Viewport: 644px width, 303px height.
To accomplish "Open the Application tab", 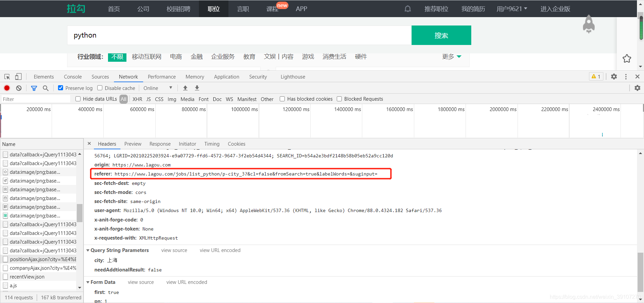I will pos(227,77).
